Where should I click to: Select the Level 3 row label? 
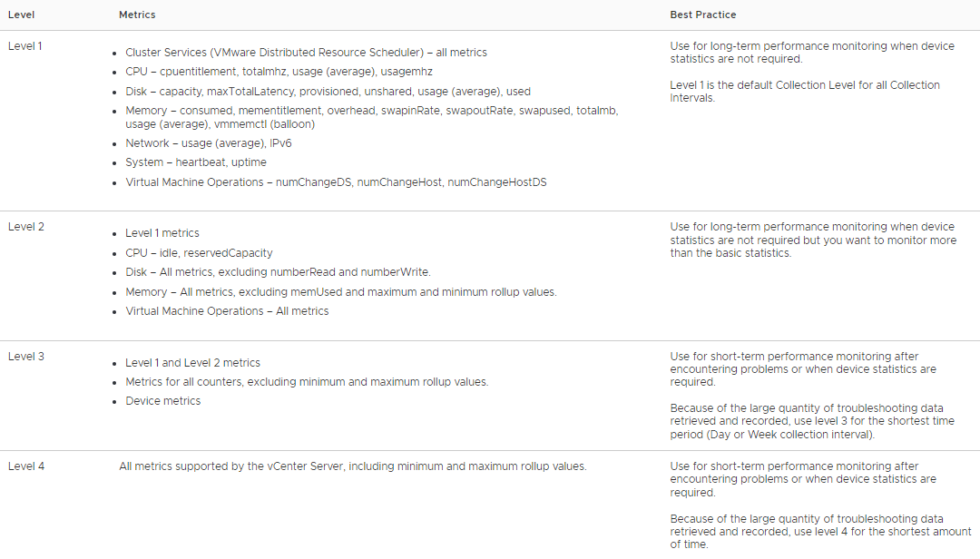(x=26, y=357)
